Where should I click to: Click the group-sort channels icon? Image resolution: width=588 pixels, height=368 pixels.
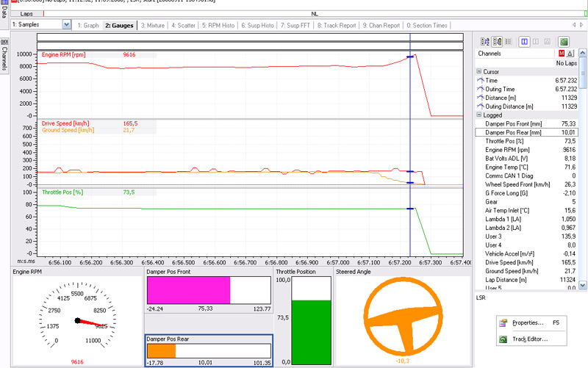point(497,42)
